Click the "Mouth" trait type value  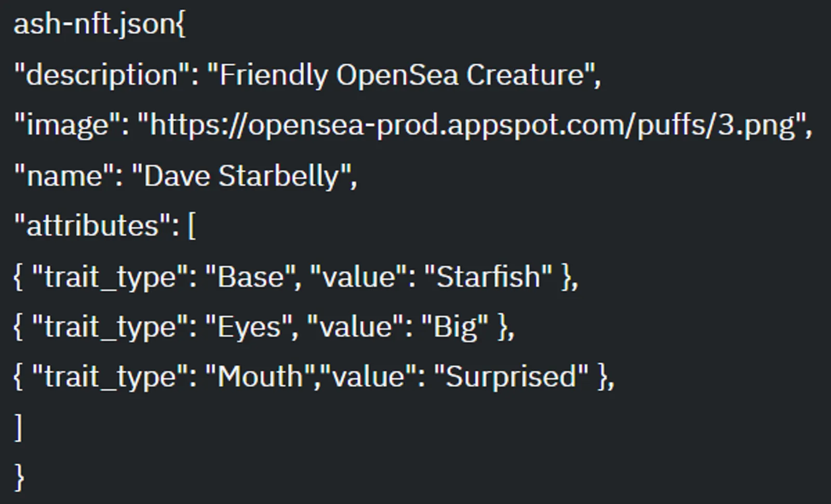(x=260, y=376)
